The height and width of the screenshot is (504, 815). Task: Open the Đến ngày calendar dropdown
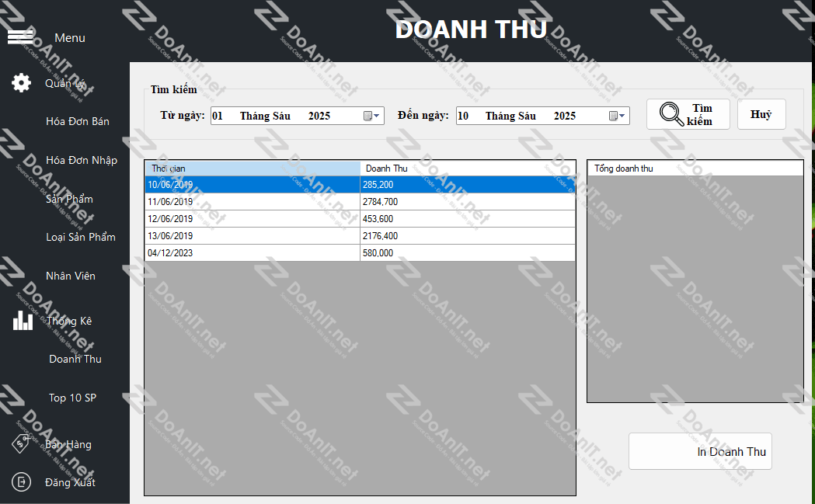point(618,116)
